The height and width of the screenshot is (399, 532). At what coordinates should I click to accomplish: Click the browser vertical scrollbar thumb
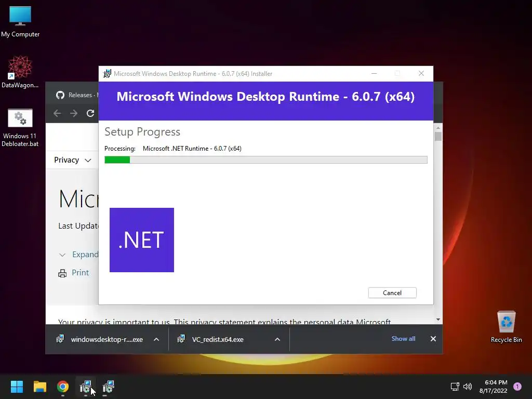tap(438, 137)
